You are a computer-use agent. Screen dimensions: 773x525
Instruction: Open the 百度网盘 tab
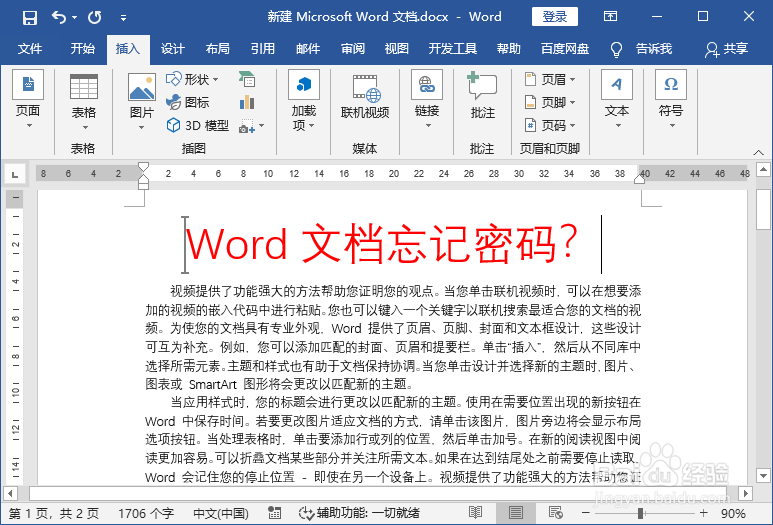[x=565, y=49]
